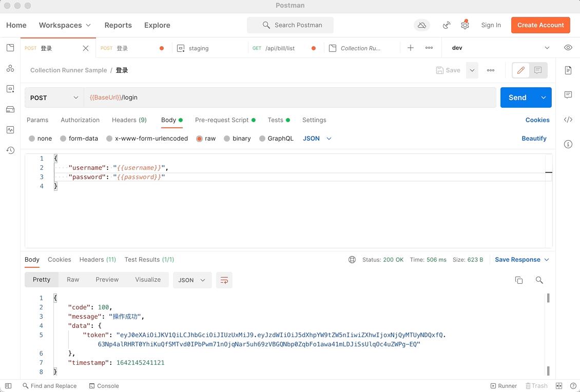Open the HTTP method dropdown showing POST
Image resolution: width=580 pixels, height=392 pixels.
pos(54,97)
